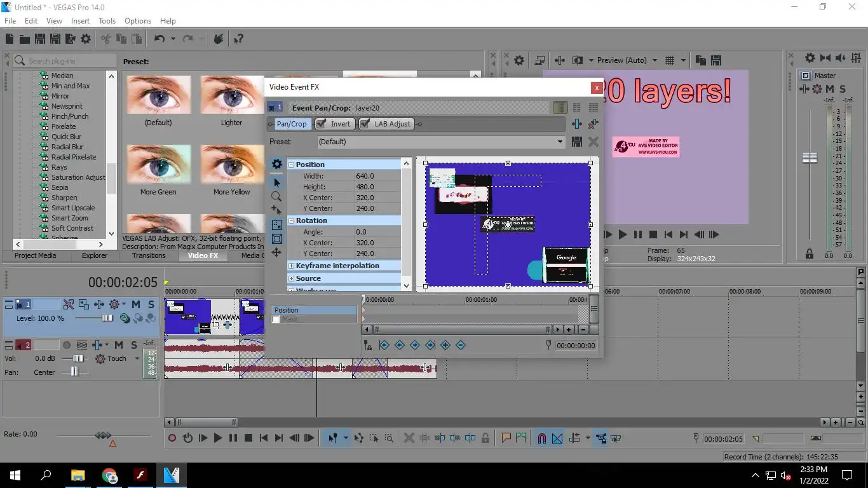868x488 pixels.
Task: Mute audio track 2 with M button
Action: coord(119,345)
